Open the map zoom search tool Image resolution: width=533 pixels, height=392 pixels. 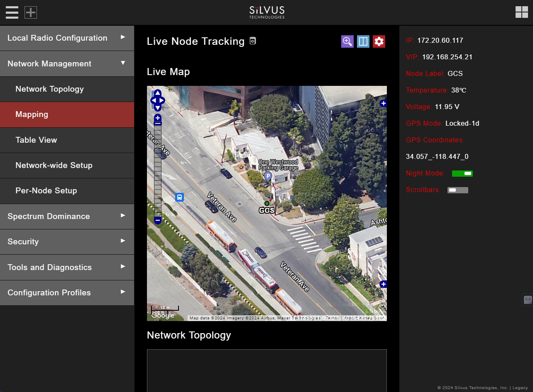pos(347,41)
